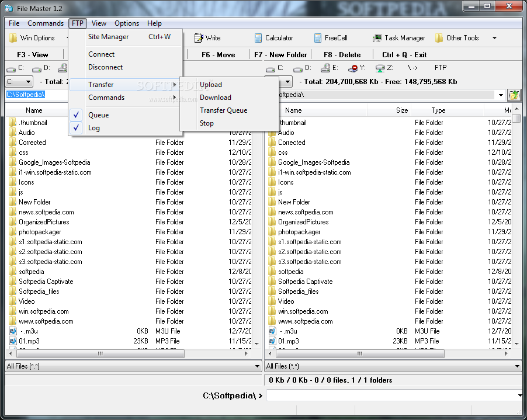The height and width of the screenshot is (420, 527).
Task: Open the File menu
Action: pos(14,23)
